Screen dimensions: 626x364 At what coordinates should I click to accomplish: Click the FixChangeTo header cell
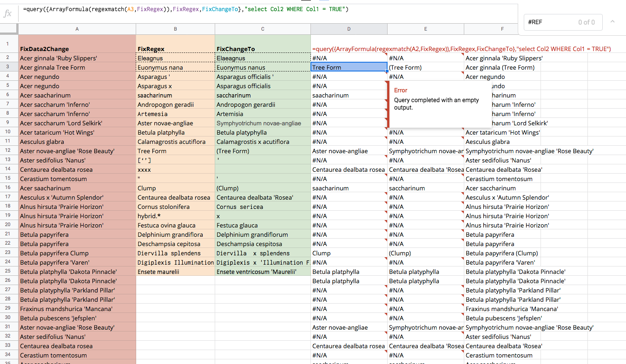[x=263, y=44]
